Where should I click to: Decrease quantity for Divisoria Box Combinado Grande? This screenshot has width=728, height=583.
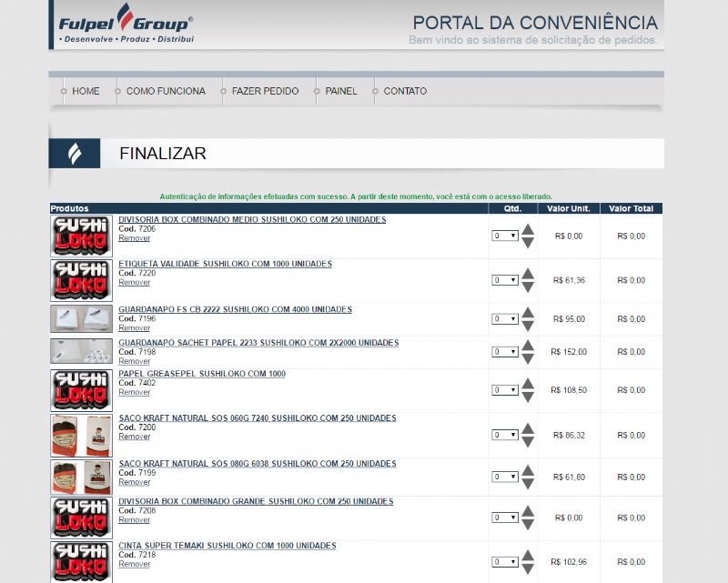(528, 524)
